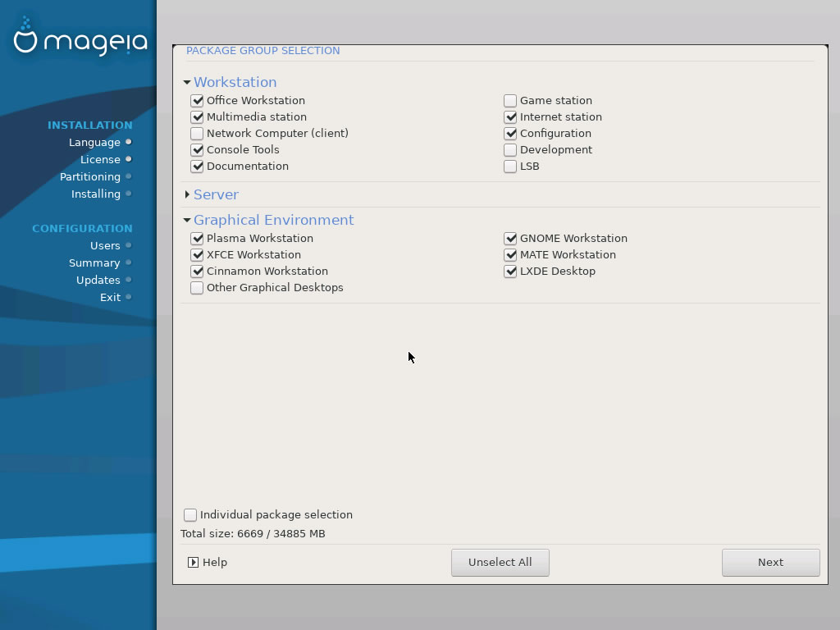
Task: Toggle the Documentation checkbox
Action: click(197, 166)
